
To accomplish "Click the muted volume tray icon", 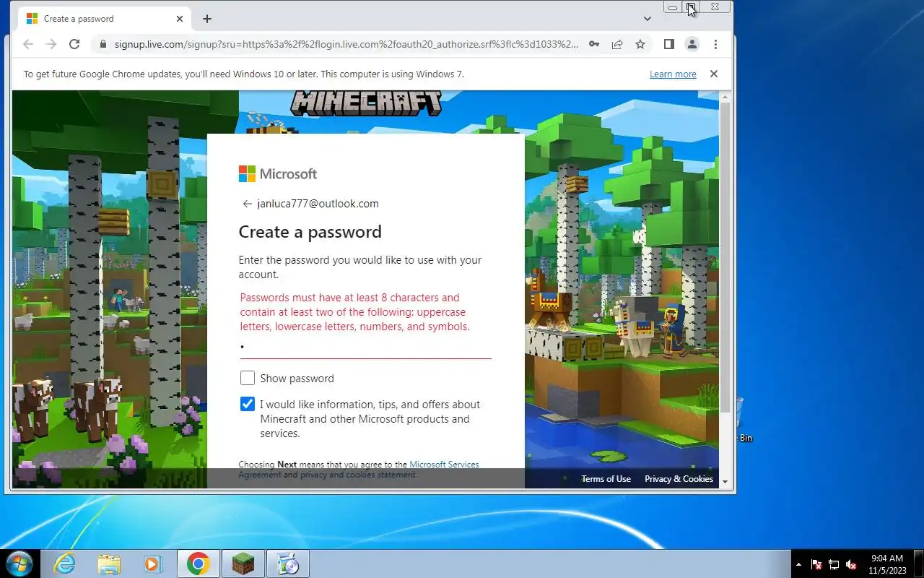I will [x=851, y=564].
